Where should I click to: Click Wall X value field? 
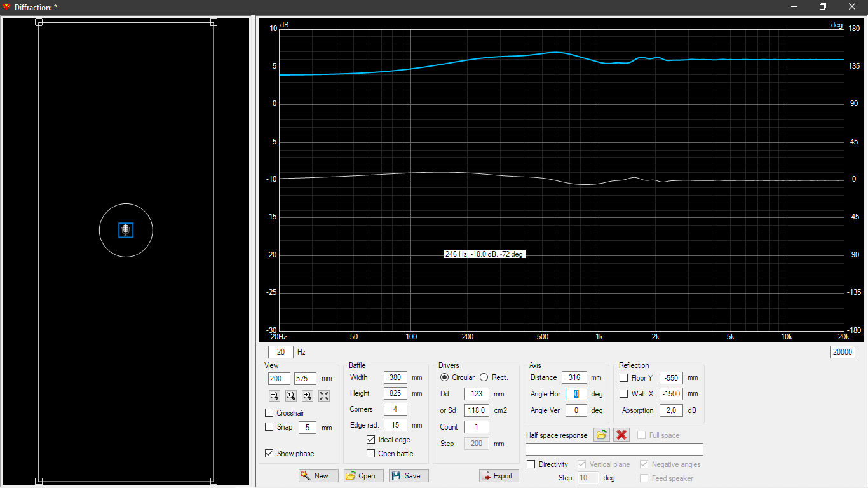671,394
